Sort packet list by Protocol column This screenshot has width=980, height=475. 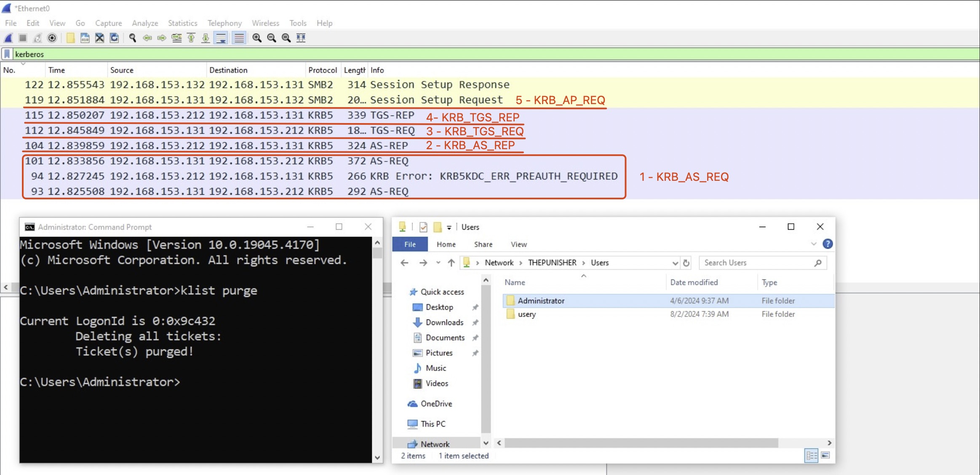(323, 70)
